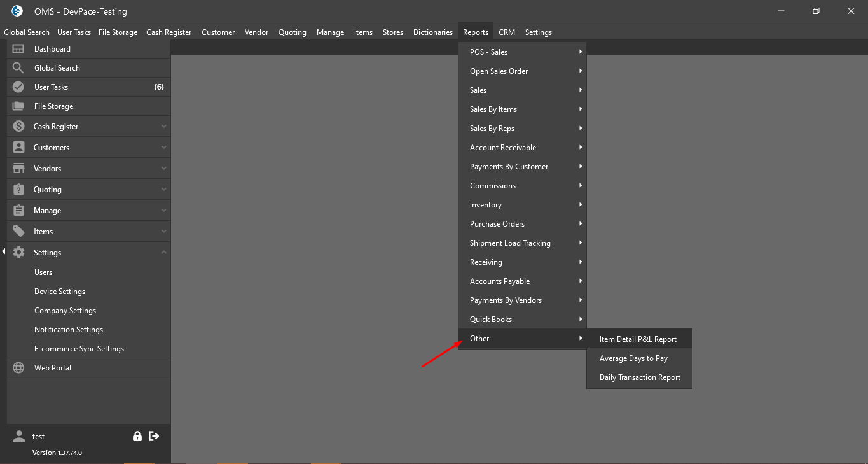Click the lock icon beside test user
This screenshot has height=464, width=868.
[137, 436]
